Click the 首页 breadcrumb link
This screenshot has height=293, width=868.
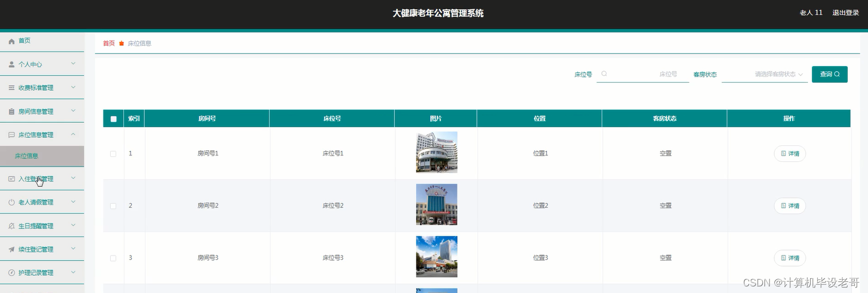click(x=109, y=43)
